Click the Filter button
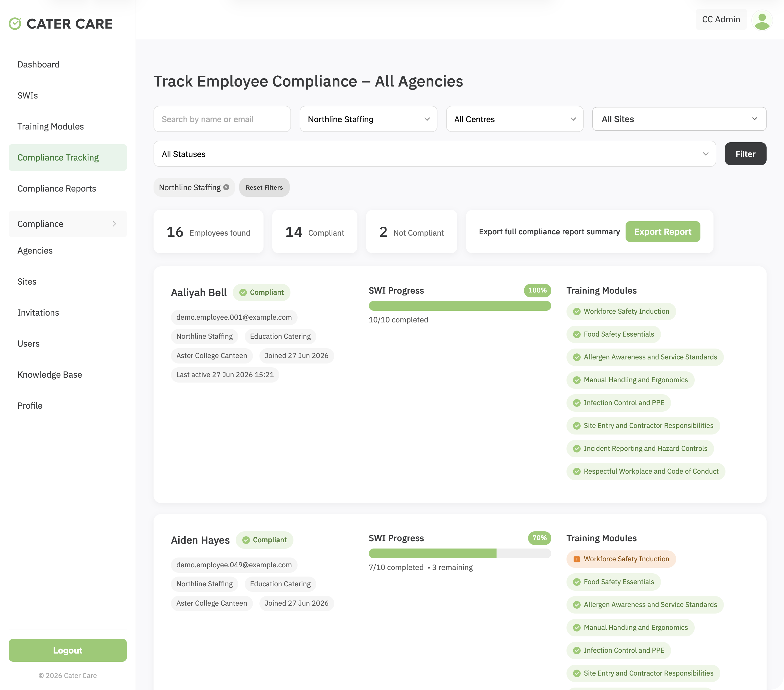The width and height of the screenshot is (784, 690). click(x=745, y=154)
